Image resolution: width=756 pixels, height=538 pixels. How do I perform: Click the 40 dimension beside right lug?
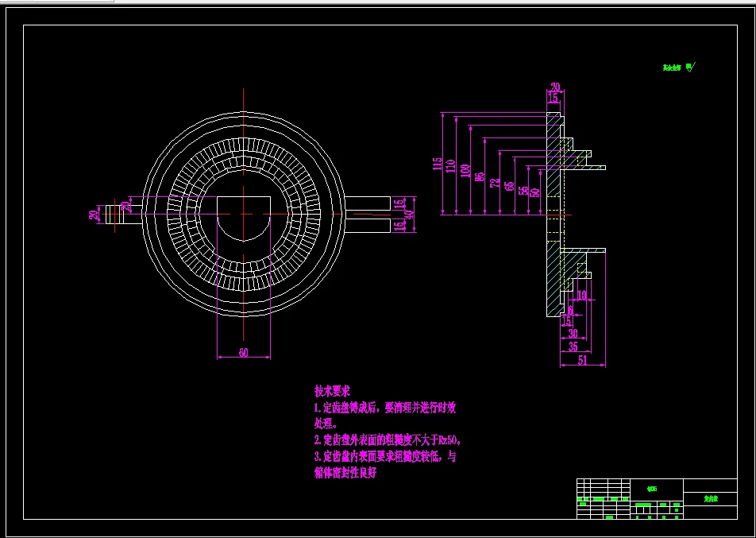[x=411, y=215]
